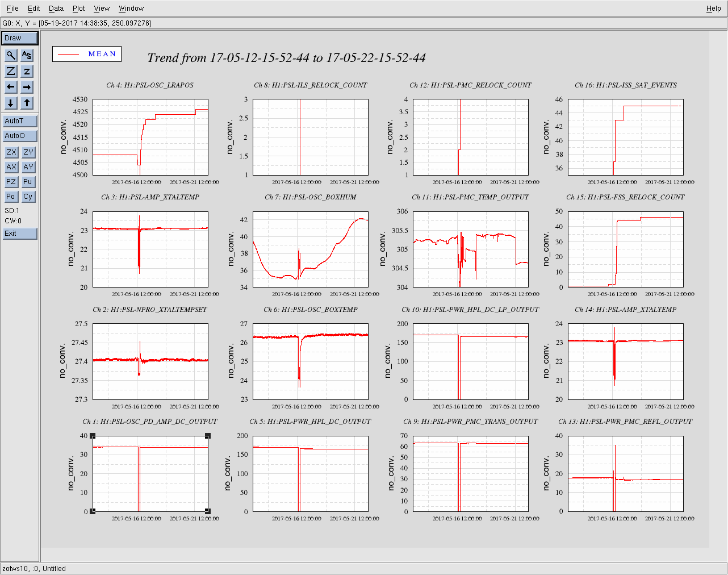This screenshot has width=728, height=575.
Task: Select the magnifier zoom tool
Action: 11,55
